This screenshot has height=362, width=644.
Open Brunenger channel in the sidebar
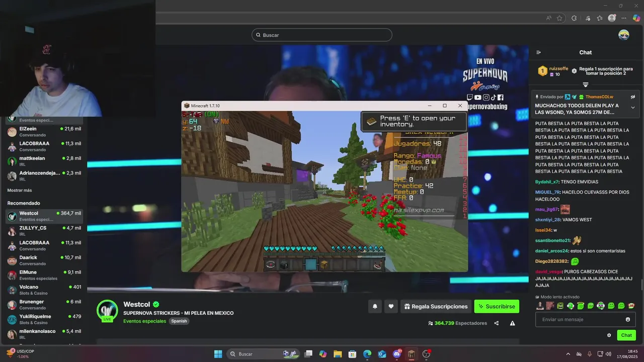point(45,305)
